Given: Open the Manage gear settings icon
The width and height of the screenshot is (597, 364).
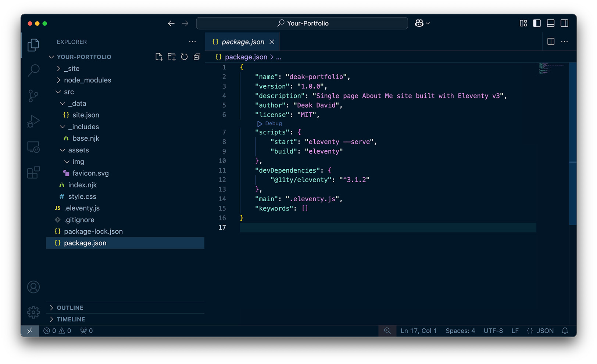Looking at the screenshot, I should coord(33,312).
